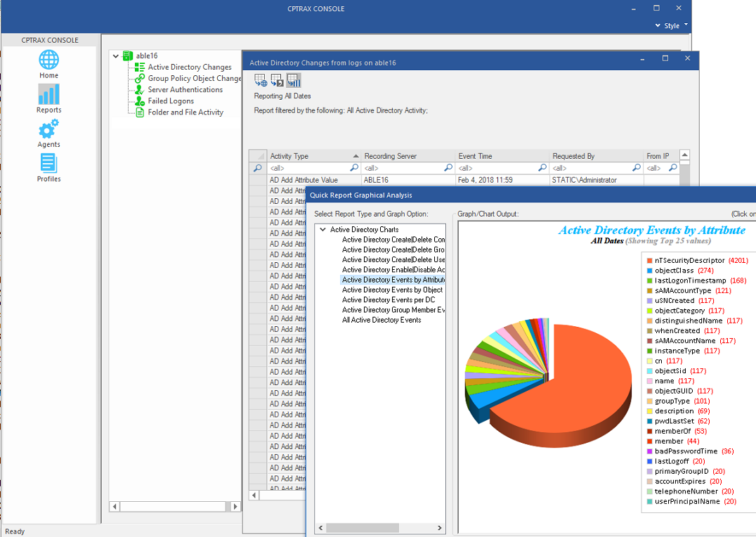Image resolution: width=756 pixels, height=537 pixels.
Task: Select the graphical analysis chart icon
Action: click(293, 80)
